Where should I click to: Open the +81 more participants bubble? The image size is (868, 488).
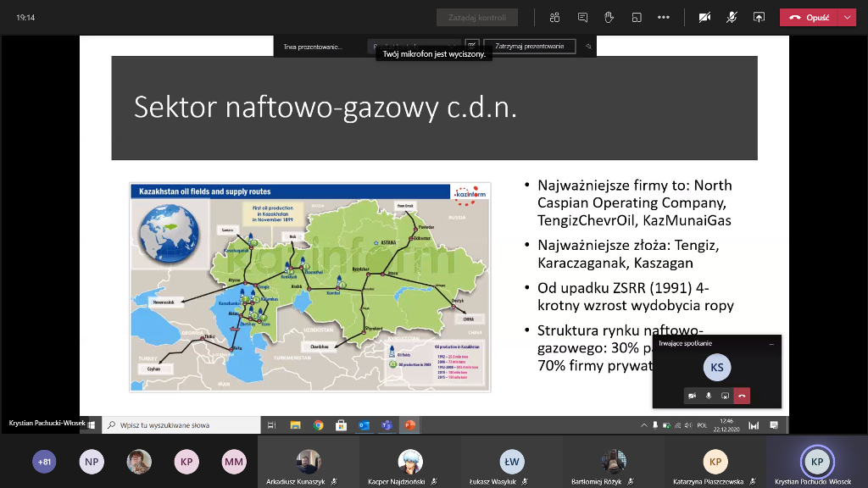(44, 462)
